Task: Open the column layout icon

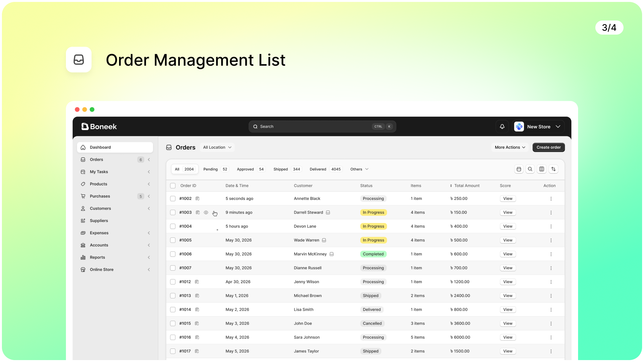Action: [x=542, y=169]
